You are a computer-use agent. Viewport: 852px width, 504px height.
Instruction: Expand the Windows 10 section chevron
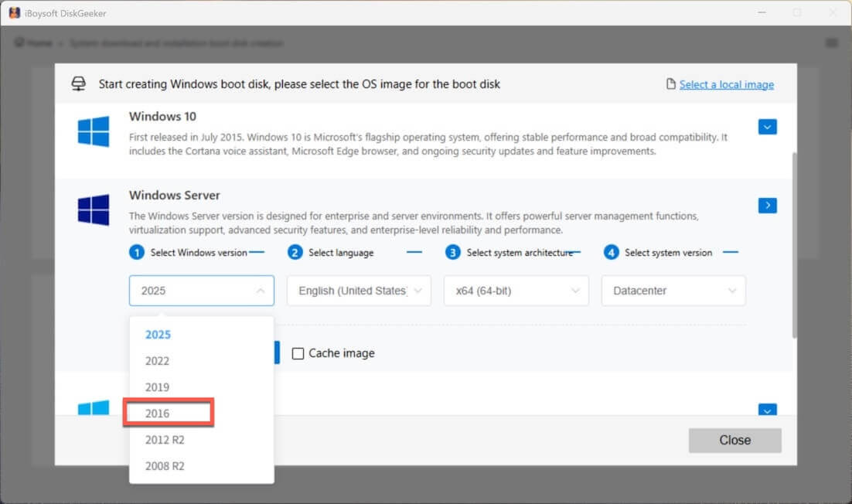(767, 127)
